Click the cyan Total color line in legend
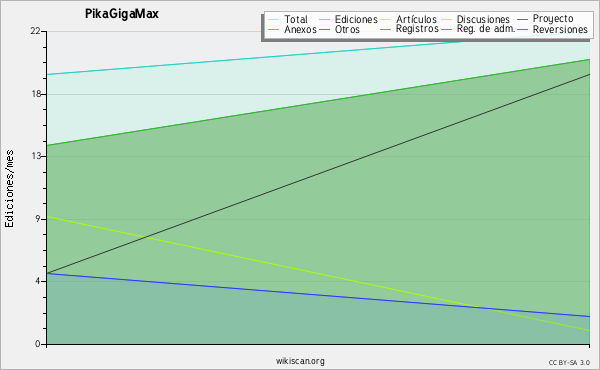Viewport: 600px width, 370px height. tap(273, 19)
